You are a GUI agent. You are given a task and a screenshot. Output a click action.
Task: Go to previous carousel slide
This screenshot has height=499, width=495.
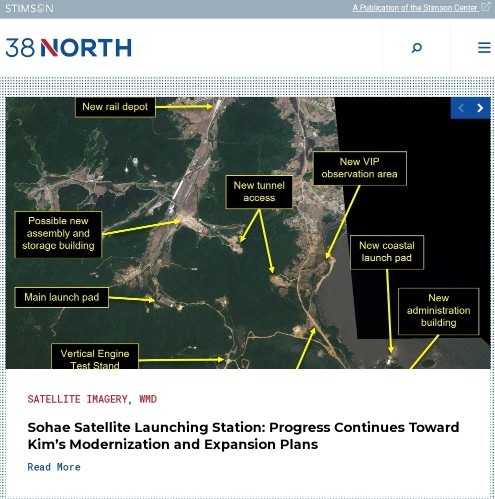click(x=461, y=108)
